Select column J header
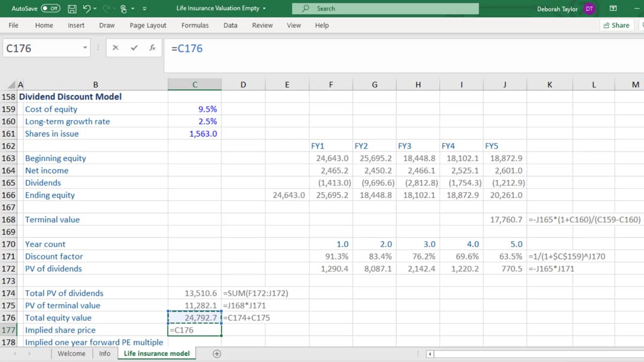The height and width of the screenshot is (362, 644). coord(504,84)
